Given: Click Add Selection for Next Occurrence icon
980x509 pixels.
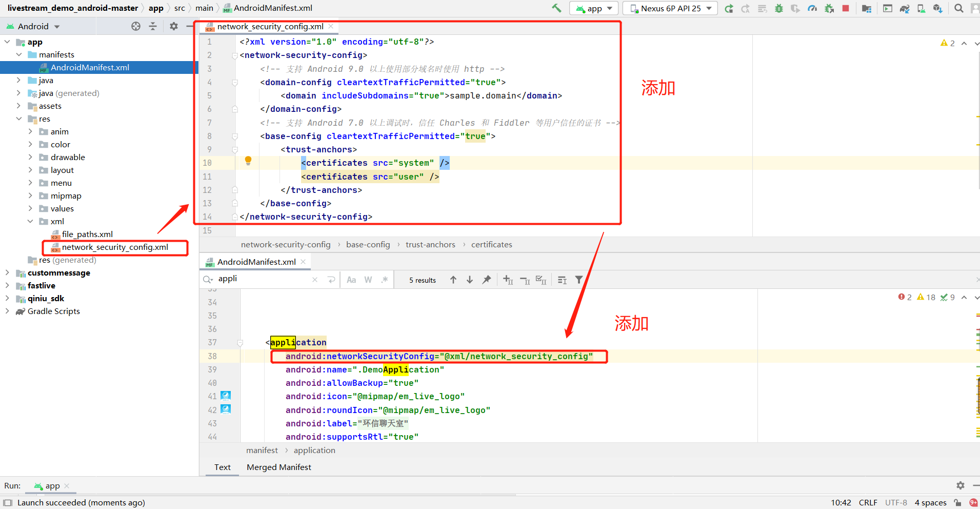Looking at the screenshot, I should (508, 280).
